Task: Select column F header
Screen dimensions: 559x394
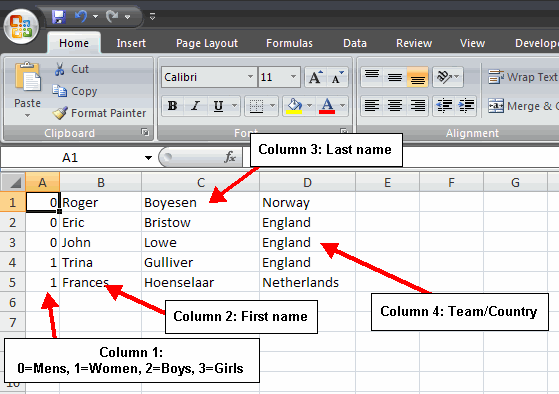Action: coord(451,182)
